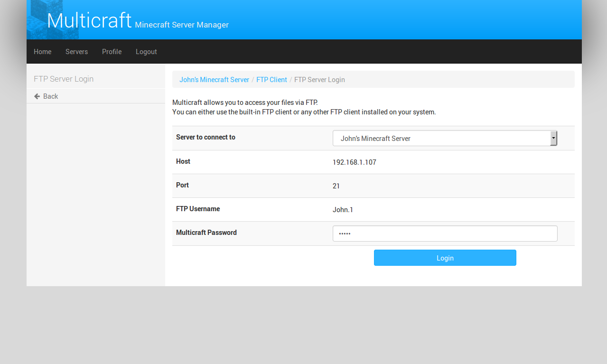Click the FTP Username label
Viewport: 607px width, 364px height.
(x=198, y=209)
